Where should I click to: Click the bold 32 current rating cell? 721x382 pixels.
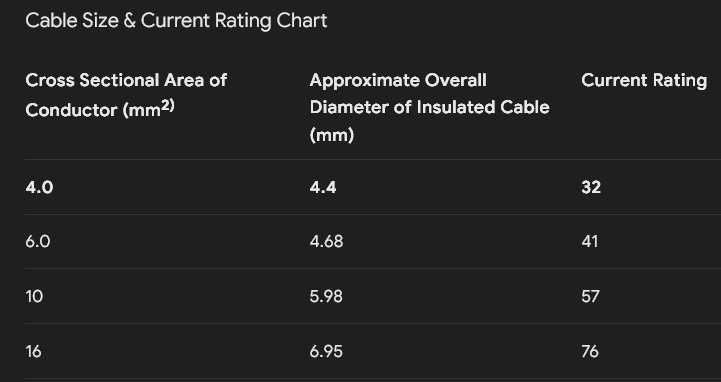[x=591, y=187]
